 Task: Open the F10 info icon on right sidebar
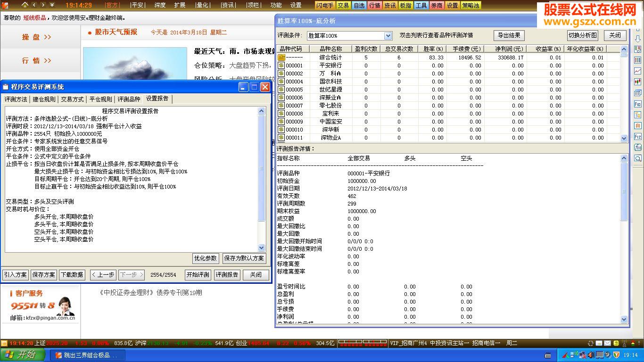point(637,104)
